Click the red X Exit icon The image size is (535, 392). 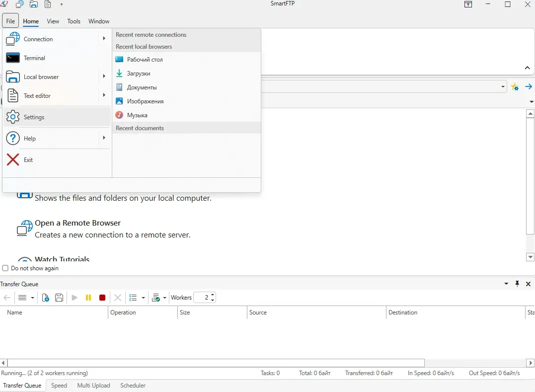[13, 159]
